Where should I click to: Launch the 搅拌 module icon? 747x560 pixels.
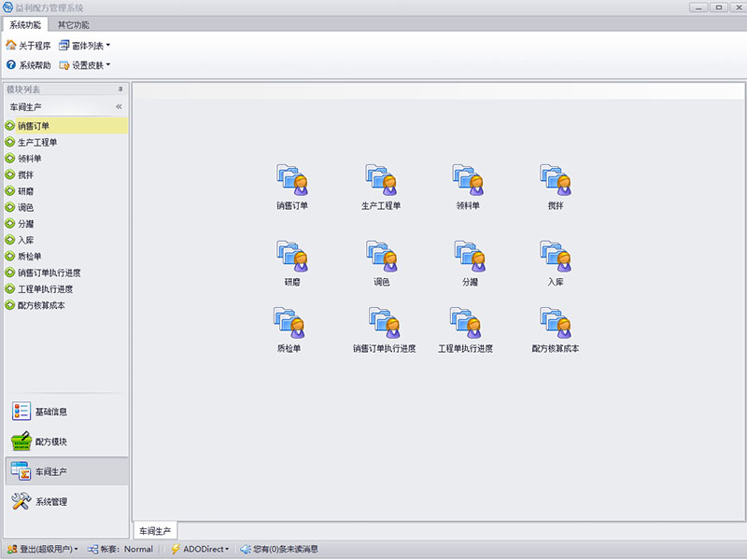556,180
